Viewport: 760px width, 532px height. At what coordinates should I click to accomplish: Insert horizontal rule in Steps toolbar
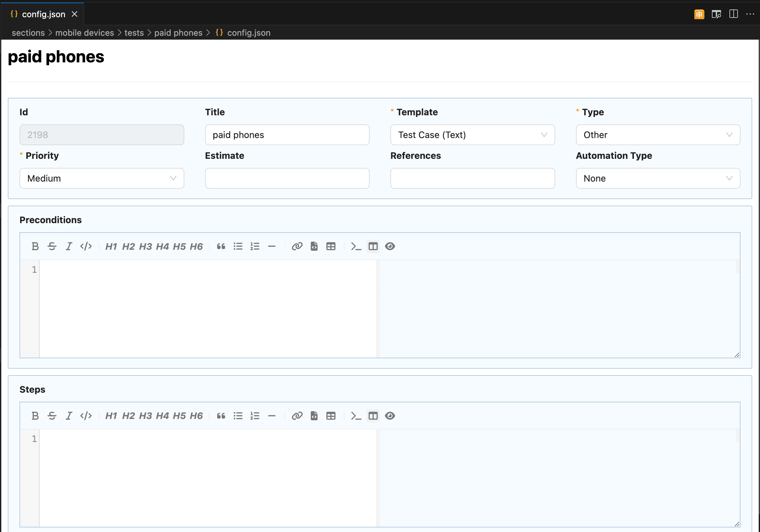[272, 416]
